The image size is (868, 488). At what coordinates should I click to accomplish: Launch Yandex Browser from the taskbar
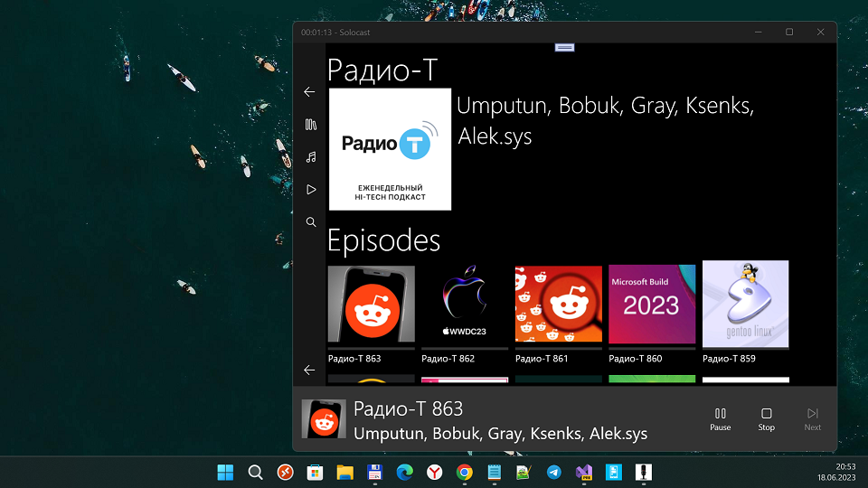(435, 473)
